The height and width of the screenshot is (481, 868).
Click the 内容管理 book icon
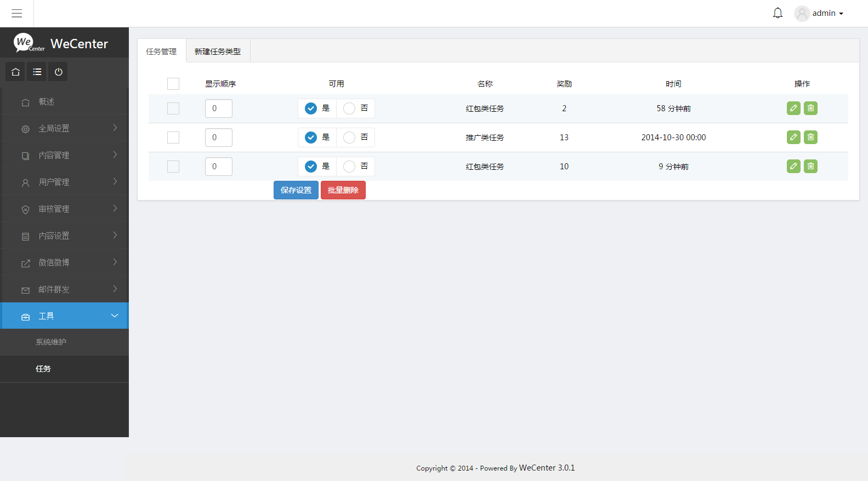(25, 156)
